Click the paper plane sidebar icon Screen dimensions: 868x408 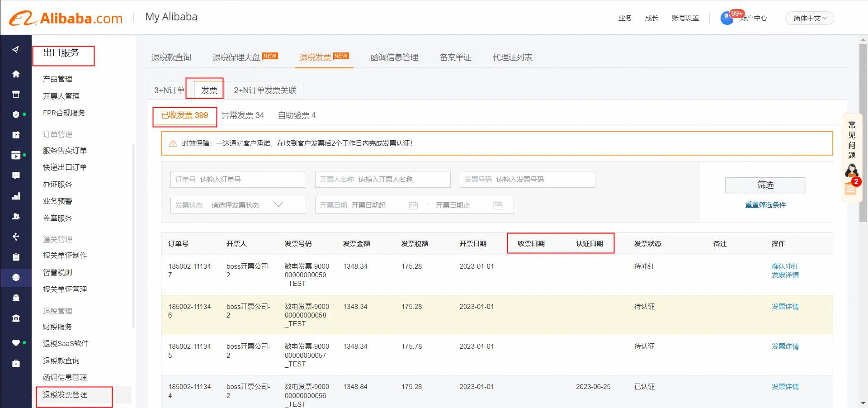(x=16, y=49)
